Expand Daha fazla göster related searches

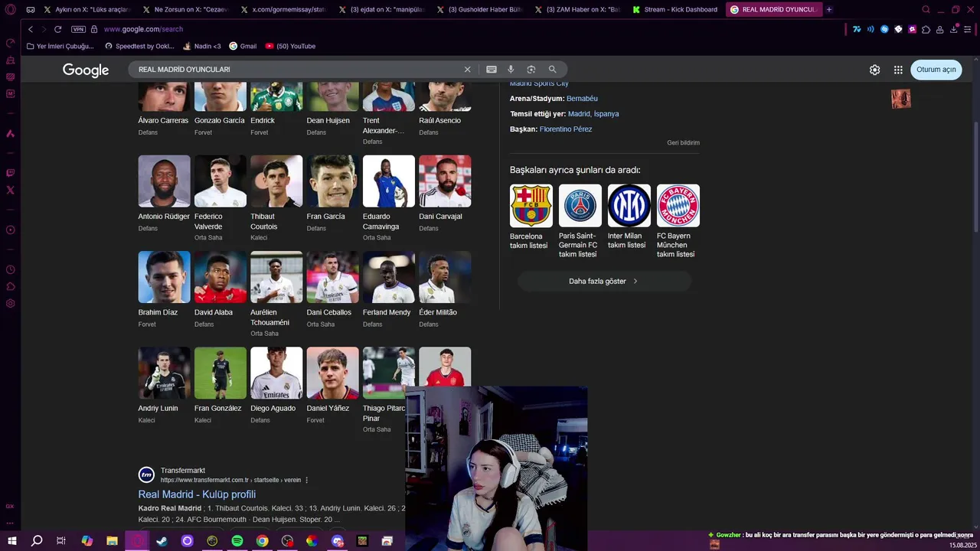pos(604,281)
